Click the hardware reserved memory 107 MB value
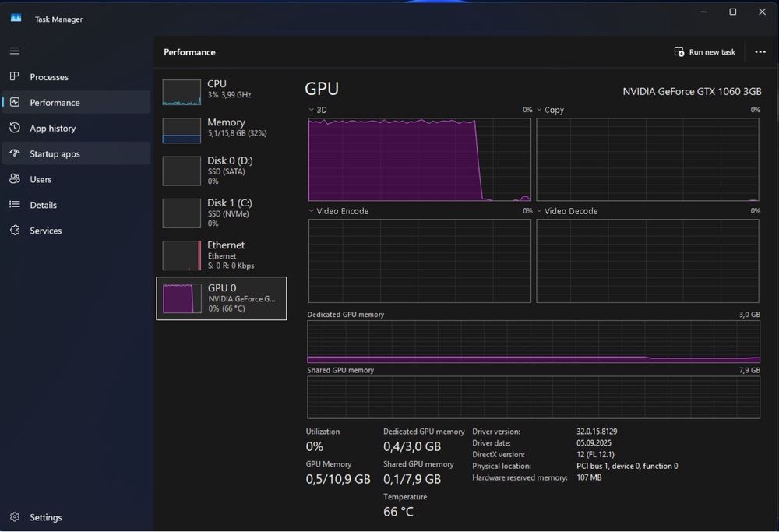 (589, 477)
